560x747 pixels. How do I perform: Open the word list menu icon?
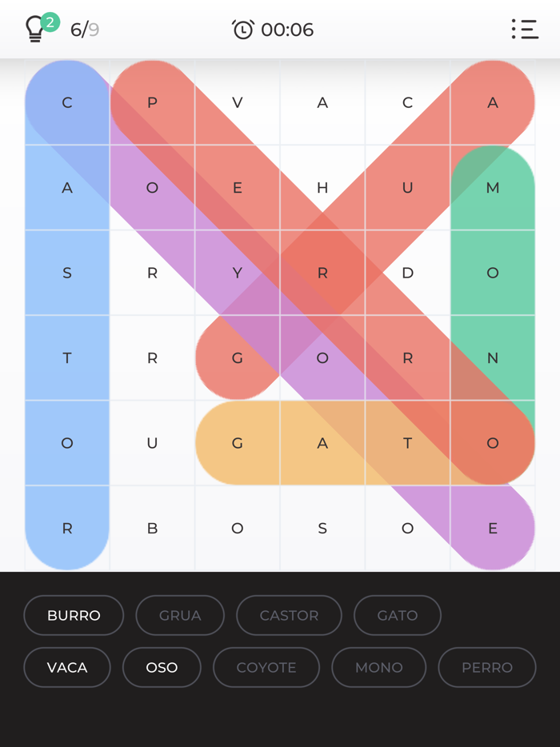tap(525, 29)
